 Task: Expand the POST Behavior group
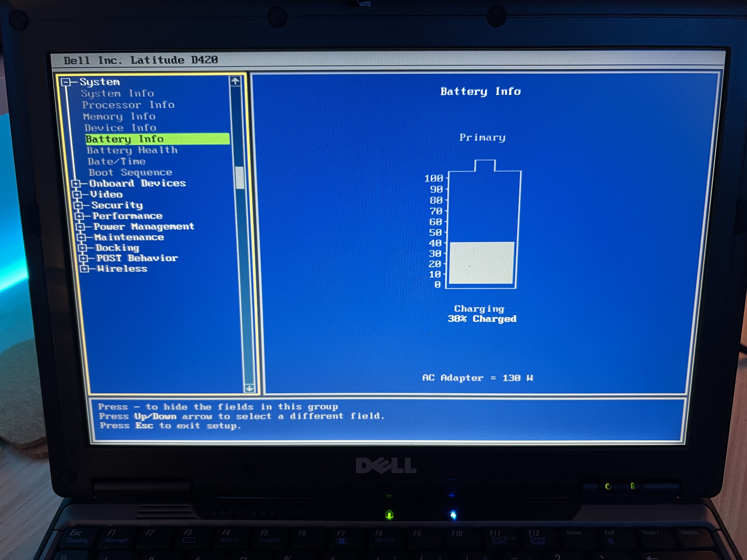83,259
